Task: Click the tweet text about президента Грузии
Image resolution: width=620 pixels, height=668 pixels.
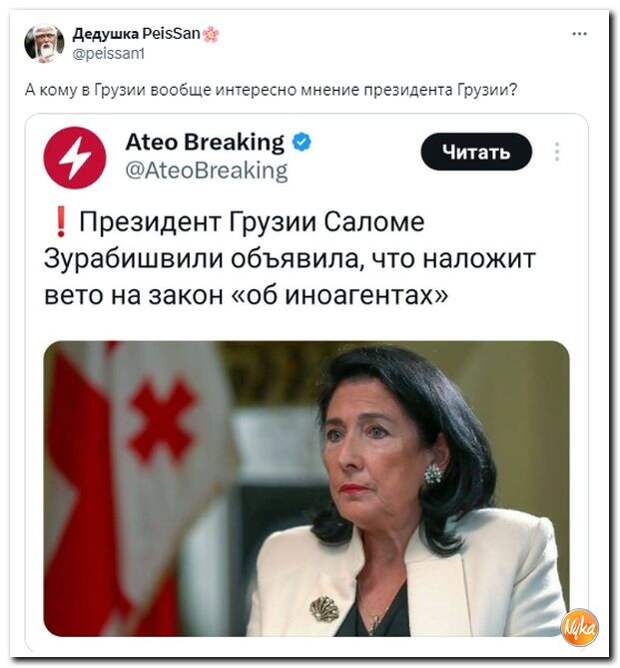Action: [x=271, y=90]
